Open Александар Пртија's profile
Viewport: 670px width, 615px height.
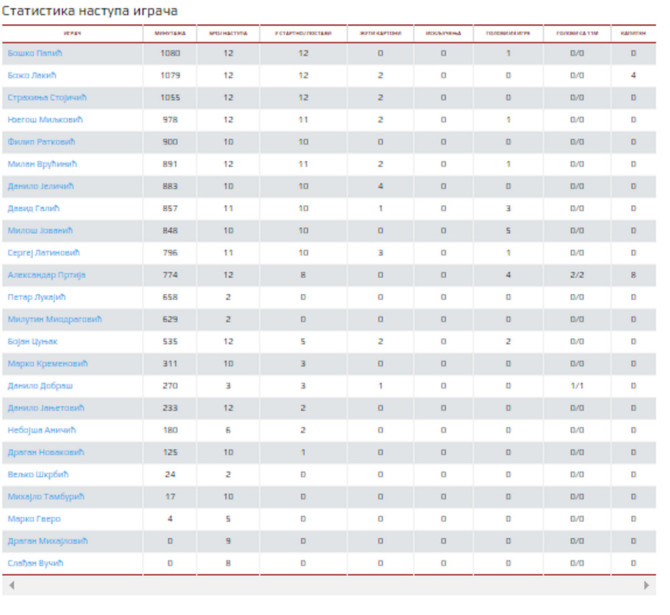pos(47,274)
